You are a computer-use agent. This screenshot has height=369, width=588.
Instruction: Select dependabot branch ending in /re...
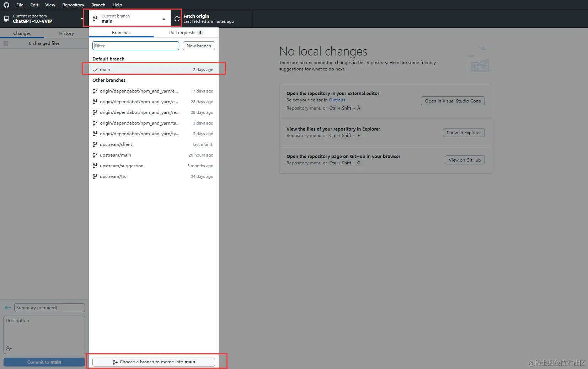click(154, 112)
